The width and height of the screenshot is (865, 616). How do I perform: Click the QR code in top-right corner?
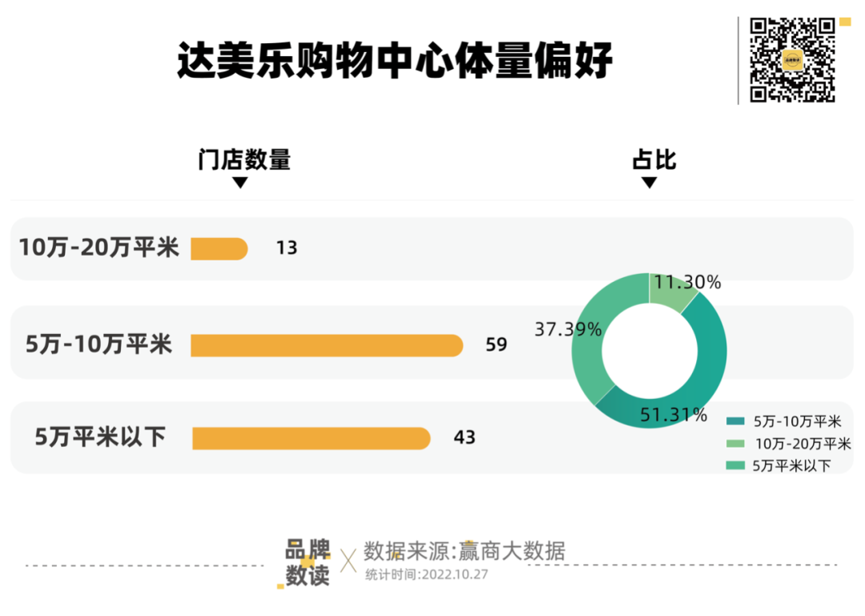click(792, 60)
